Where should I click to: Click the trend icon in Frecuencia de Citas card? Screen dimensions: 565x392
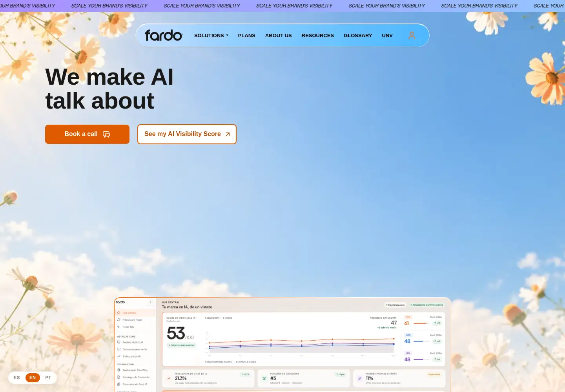pos(169,378)
